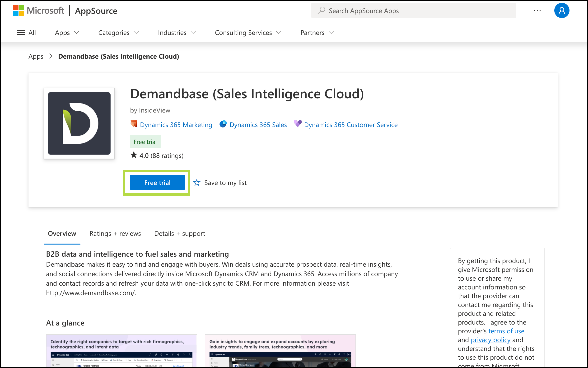This screenshot has height=368, width=588.
Task: Open the Dynamics 365 Marketing link
Action: (x=176, y=125)
